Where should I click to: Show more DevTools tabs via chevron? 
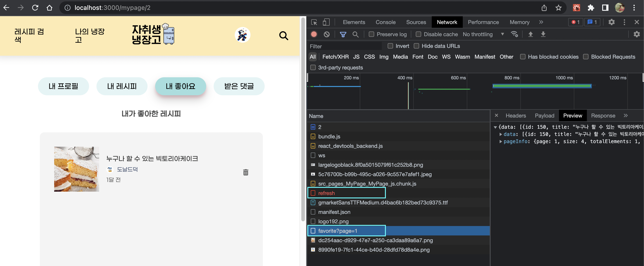pyautogui.click(x=541, y=22)
